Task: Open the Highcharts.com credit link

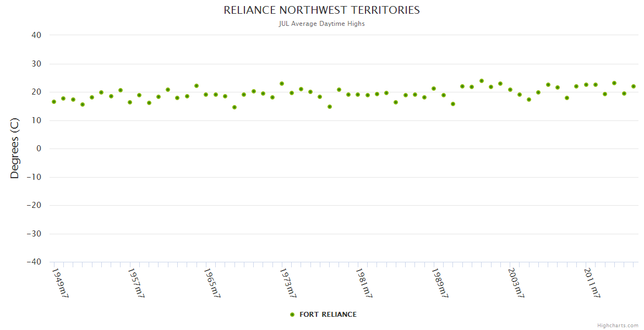Action: (618, 326)
